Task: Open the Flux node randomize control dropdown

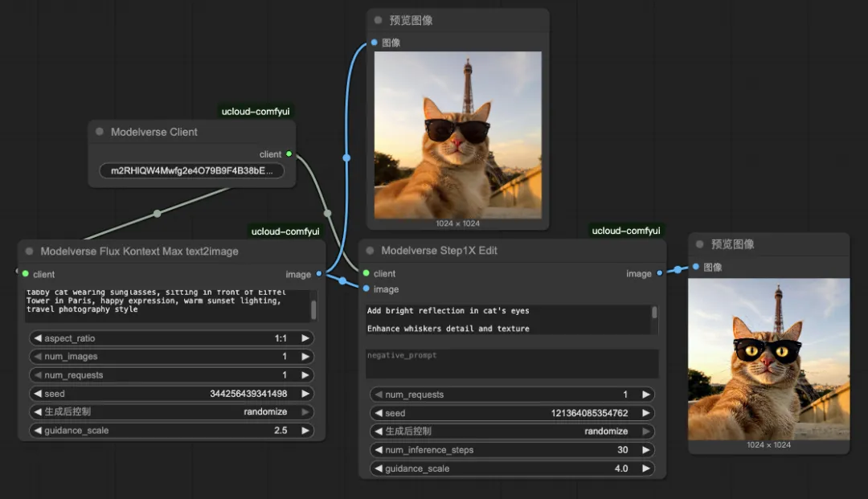Action: [x=171, y=412]
